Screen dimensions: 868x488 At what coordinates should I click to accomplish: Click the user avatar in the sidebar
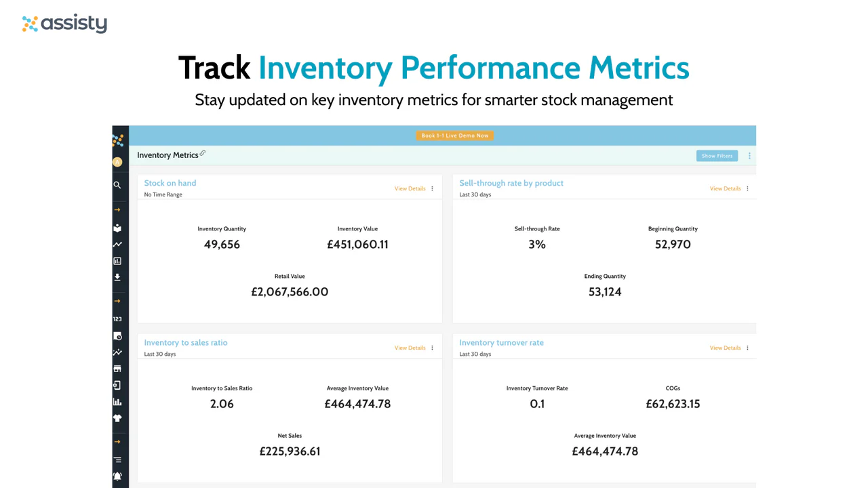117,162
